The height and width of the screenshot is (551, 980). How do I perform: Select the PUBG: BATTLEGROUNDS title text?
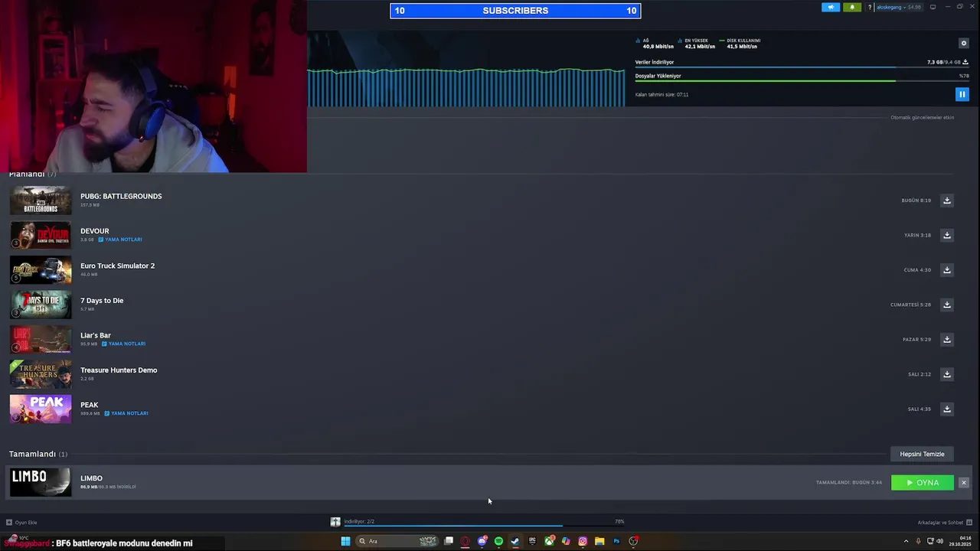pos(121,196)
